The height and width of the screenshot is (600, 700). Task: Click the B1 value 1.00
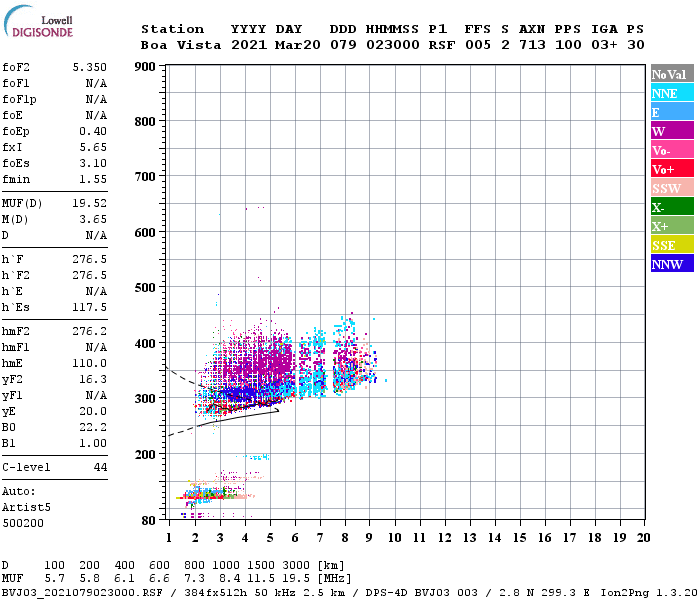[x=93, y=443]
